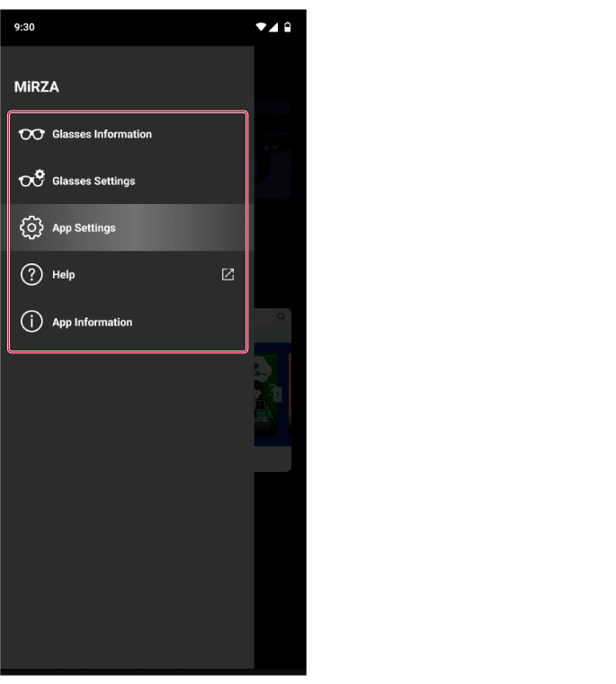Click the dimmed green banner thumbnail

pyautogui.click(x=266, y=395)
